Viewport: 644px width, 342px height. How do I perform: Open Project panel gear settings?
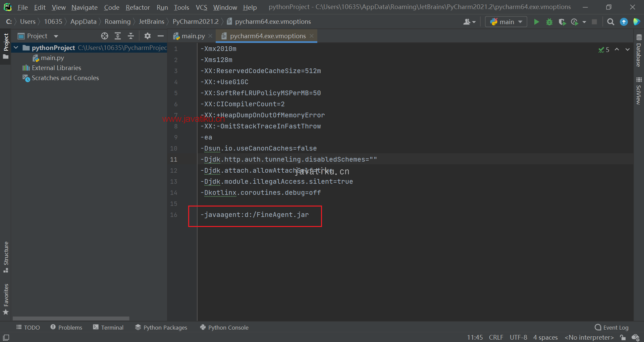tap(147, 36)
